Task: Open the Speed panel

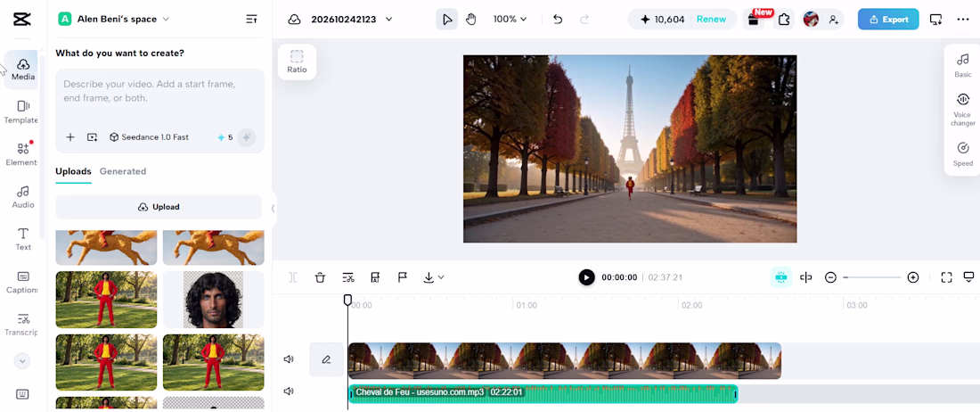Action: point(963,154)
